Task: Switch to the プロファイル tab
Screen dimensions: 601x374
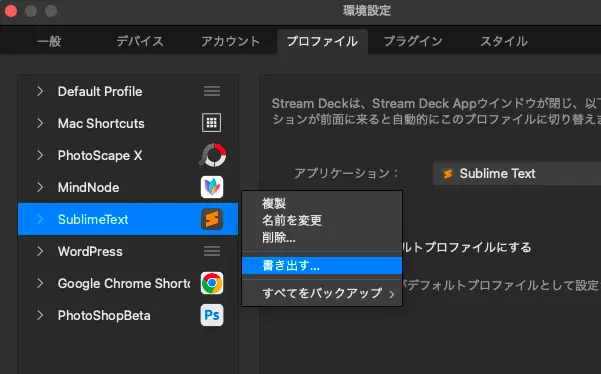Action: pos(322,41)
